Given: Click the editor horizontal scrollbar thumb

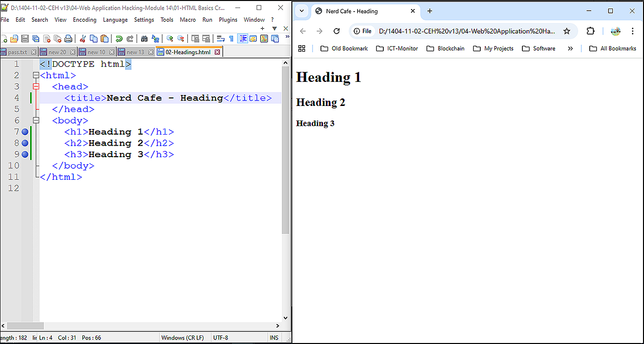Looking at the screenshot, I should tap(25, 326).
